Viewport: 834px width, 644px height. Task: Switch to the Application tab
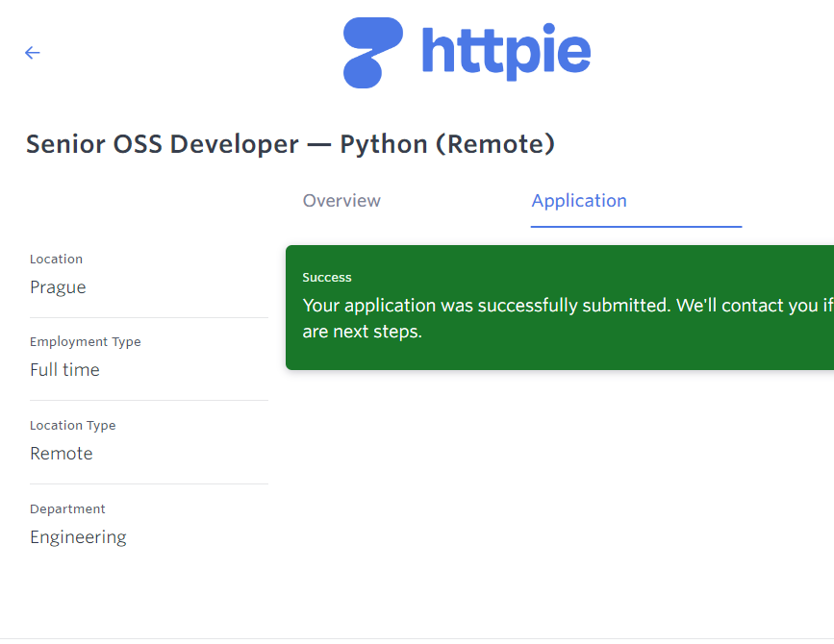tap(579, 201)
